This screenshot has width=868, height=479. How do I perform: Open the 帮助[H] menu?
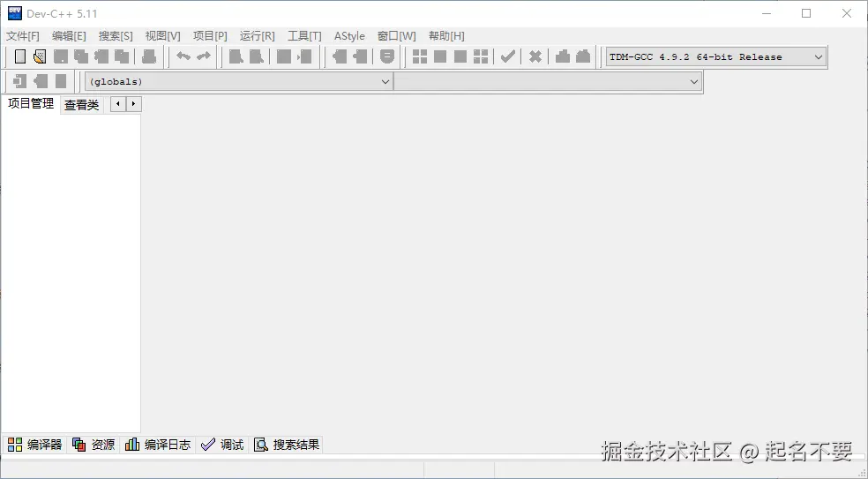click(x=446, y=36)
